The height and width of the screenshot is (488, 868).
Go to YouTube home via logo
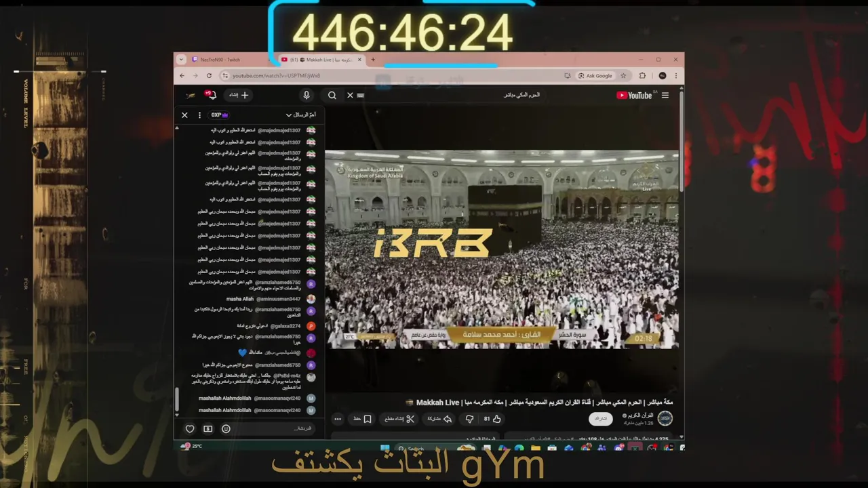point(635,96)
